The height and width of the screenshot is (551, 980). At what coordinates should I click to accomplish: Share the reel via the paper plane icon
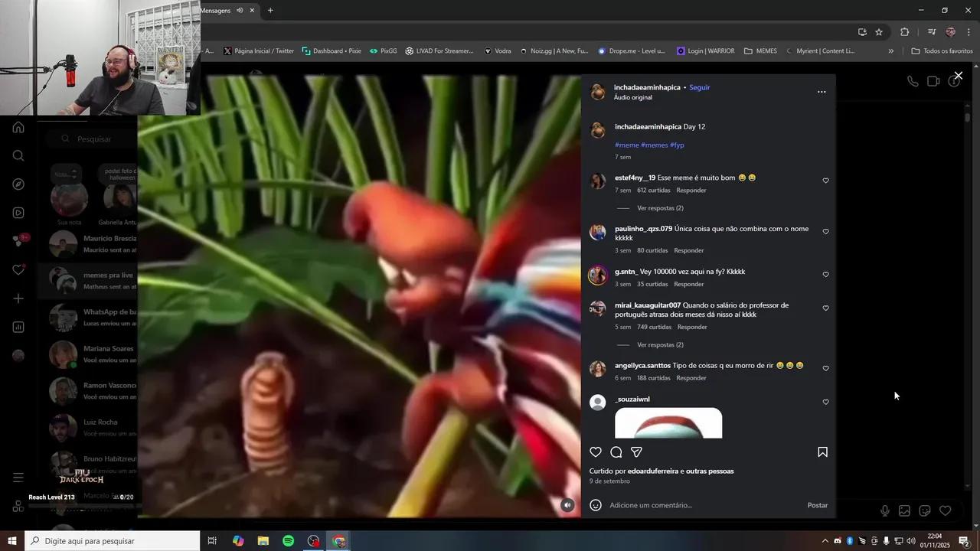click(635, 452)
